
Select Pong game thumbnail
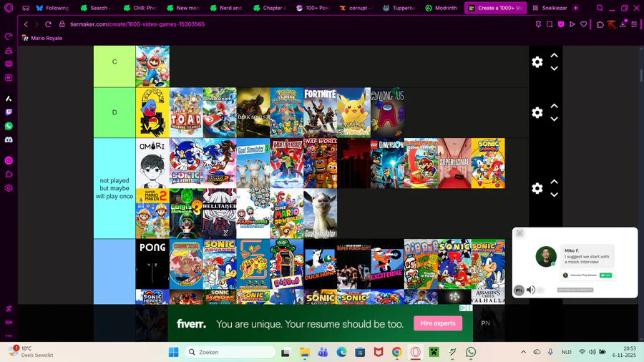[152, 264]
